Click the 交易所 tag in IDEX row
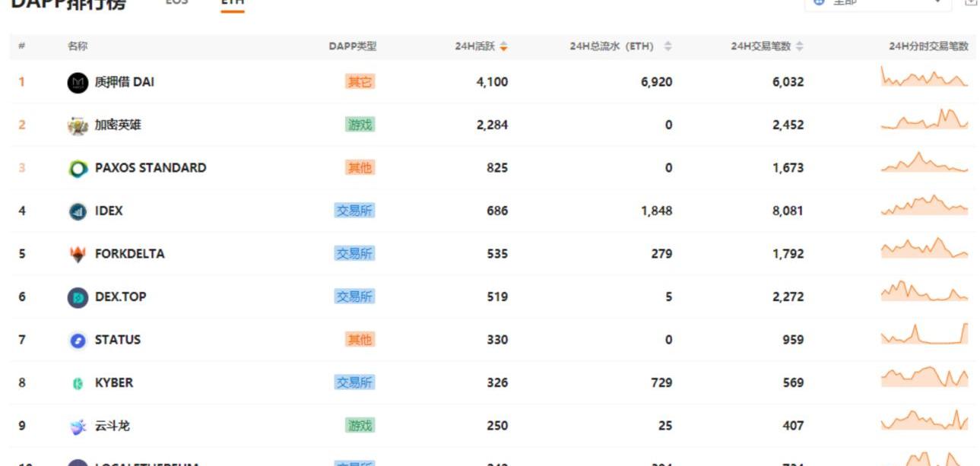 point(354,211)
